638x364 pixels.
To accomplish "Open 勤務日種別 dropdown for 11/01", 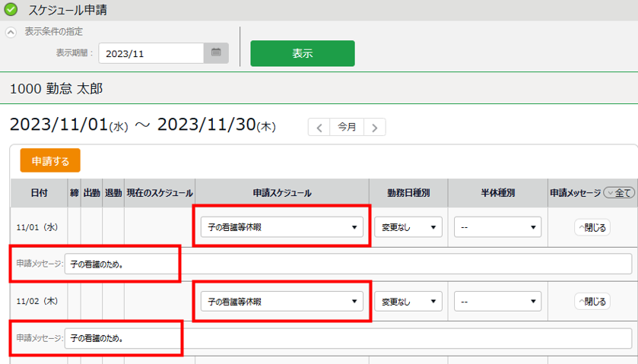I will coord(408,226).
